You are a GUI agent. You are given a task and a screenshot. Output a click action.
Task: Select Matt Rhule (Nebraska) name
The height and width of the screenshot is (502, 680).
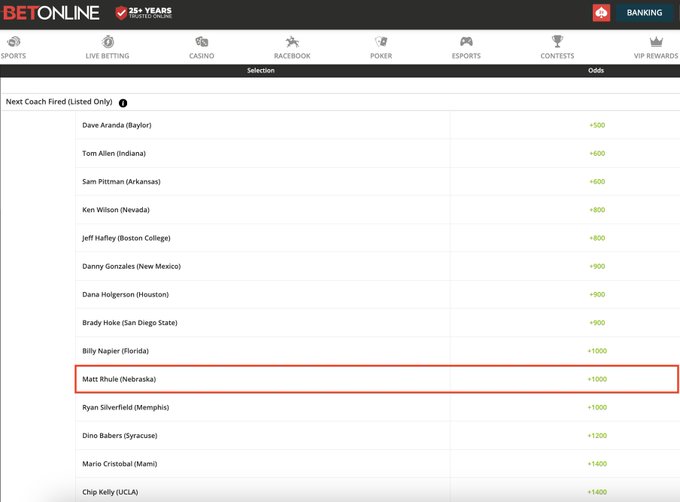pos(119,379)
